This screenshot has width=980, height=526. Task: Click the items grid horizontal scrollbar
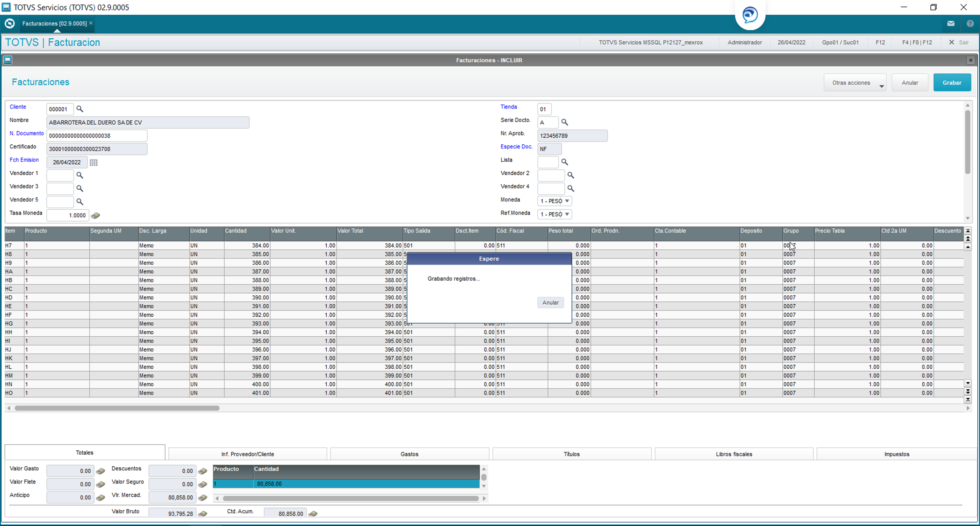click(x=117, y=408)
